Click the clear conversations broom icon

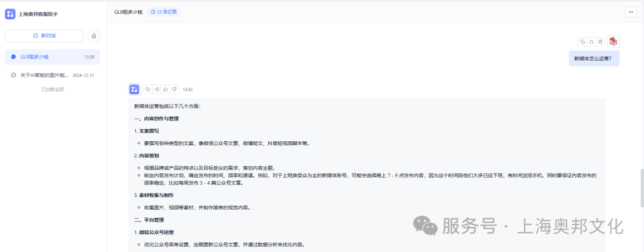pyautogui.click(x=94, y=36)
